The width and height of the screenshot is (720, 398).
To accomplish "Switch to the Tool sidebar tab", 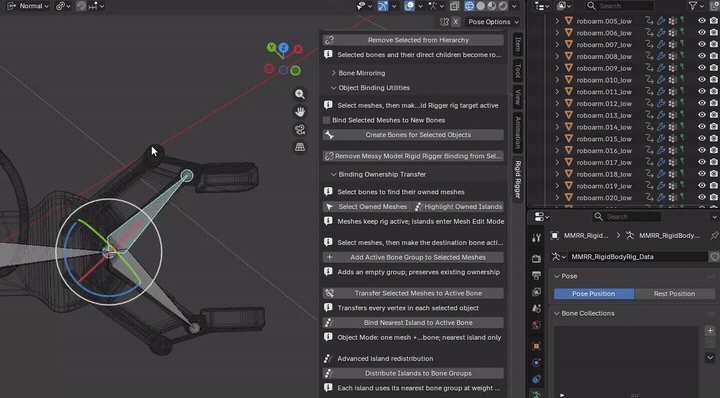I will (518, 71).
